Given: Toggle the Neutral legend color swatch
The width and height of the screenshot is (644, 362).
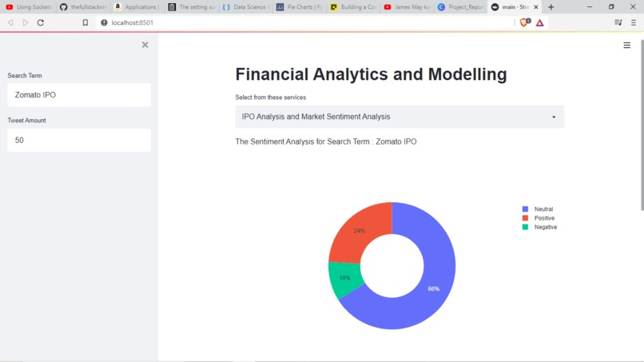Looking at the screenshot, I should coord(525,209).
